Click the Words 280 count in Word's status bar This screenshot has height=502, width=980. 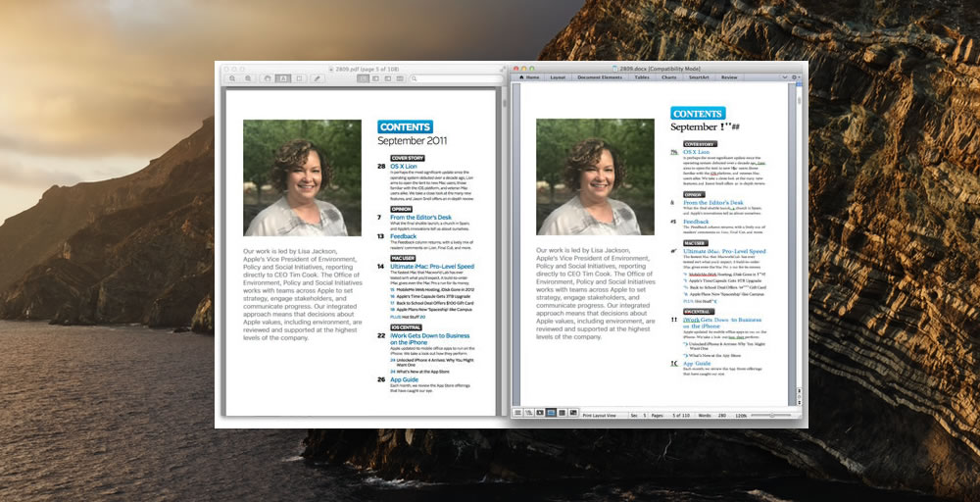click(x=711, y=415)
